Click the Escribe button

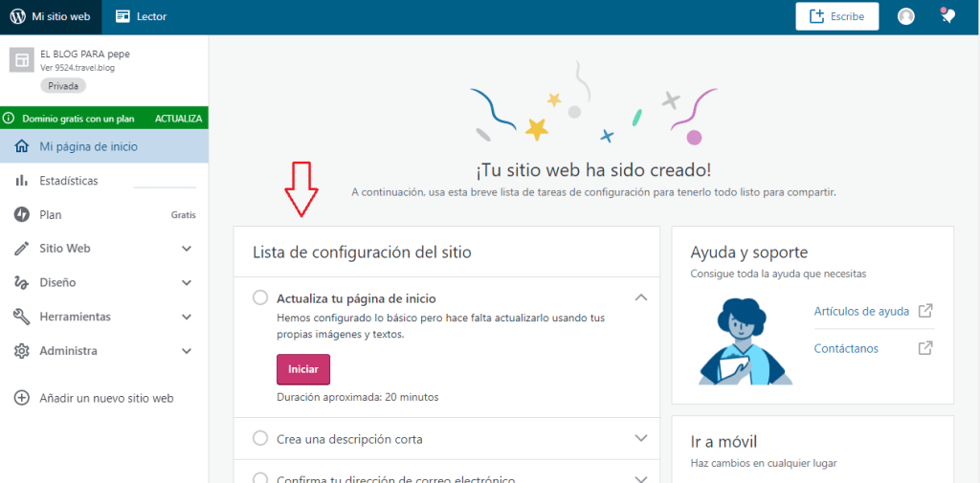[836, 16]
